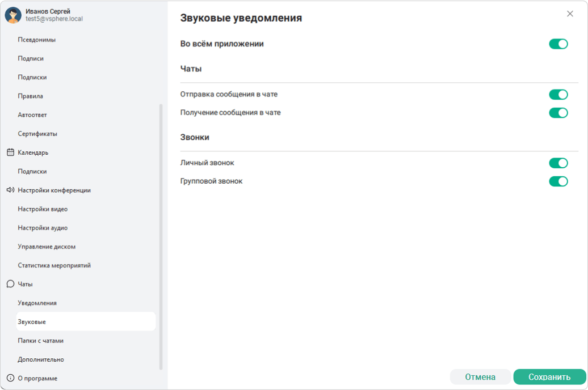The height and width of the screenshot is (390, 588).
Task: Select Календарь category label
Action: tap(33, 152)
